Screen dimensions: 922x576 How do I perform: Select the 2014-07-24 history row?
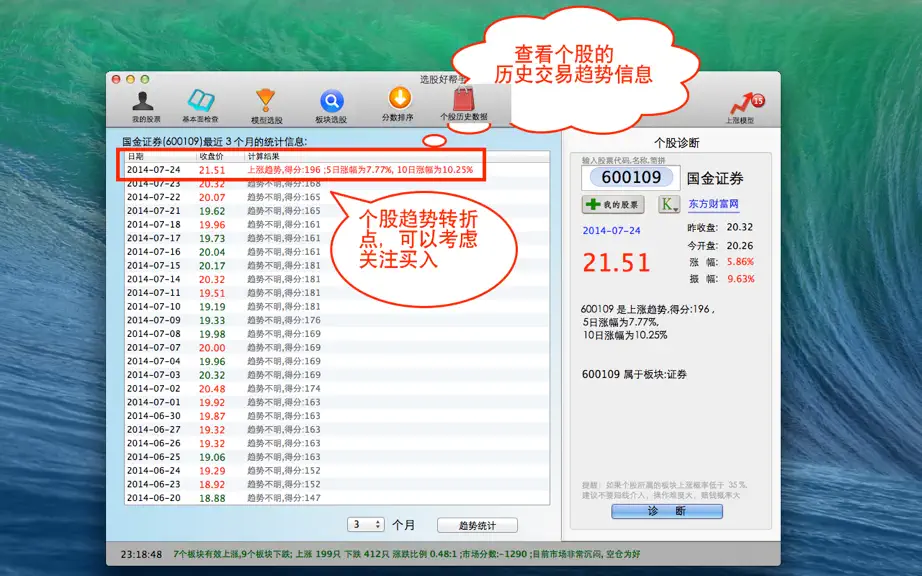pyautogui.click(x=337, y=170)
